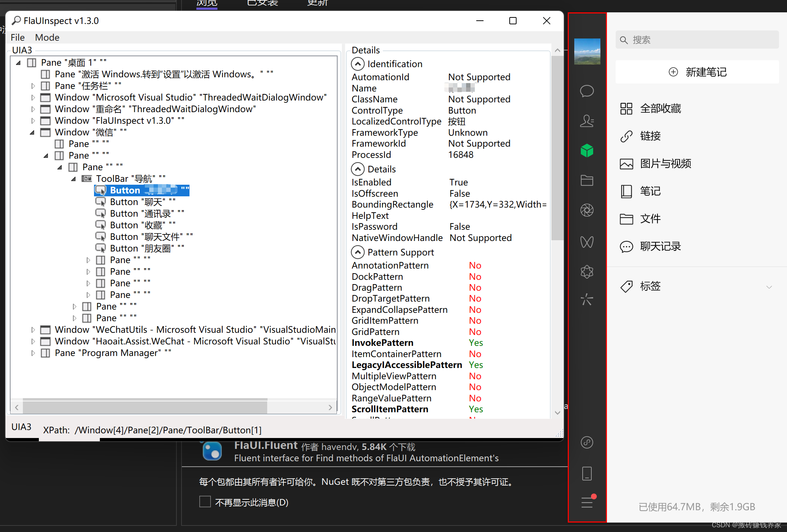Screen dimensions: 787x532
Task: Expand the Window WeChatUtils tree node
Action: pos(33,330)
